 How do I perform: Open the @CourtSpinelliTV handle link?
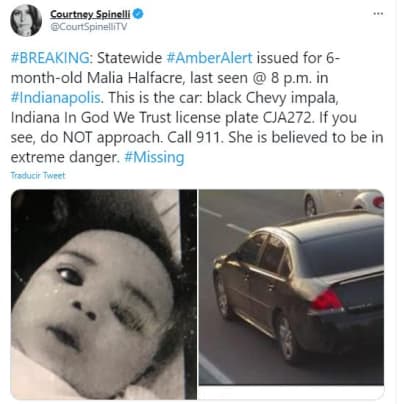89,27
